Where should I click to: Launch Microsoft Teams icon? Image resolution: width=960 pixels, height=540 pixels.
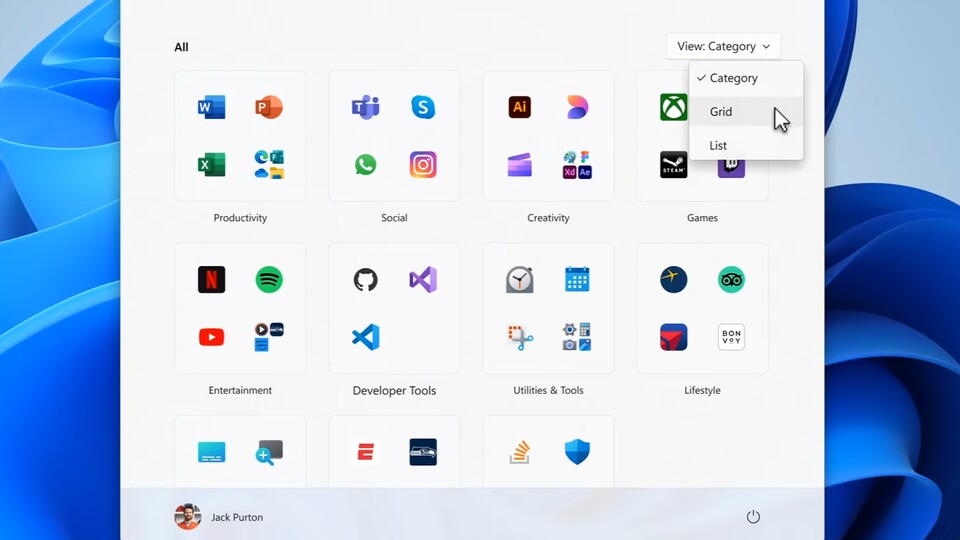[365, 107]
